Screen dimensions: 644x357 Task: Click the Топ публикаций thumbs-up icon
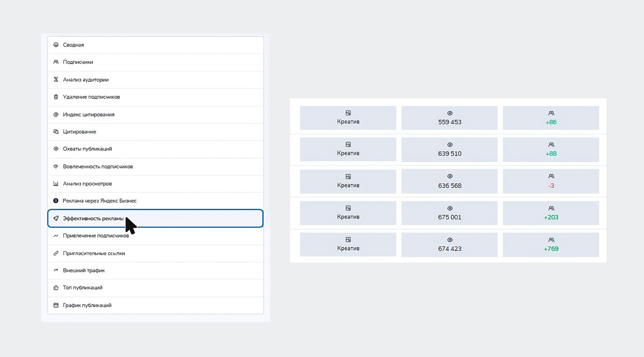pyautogui.click(x=56, y=288)
